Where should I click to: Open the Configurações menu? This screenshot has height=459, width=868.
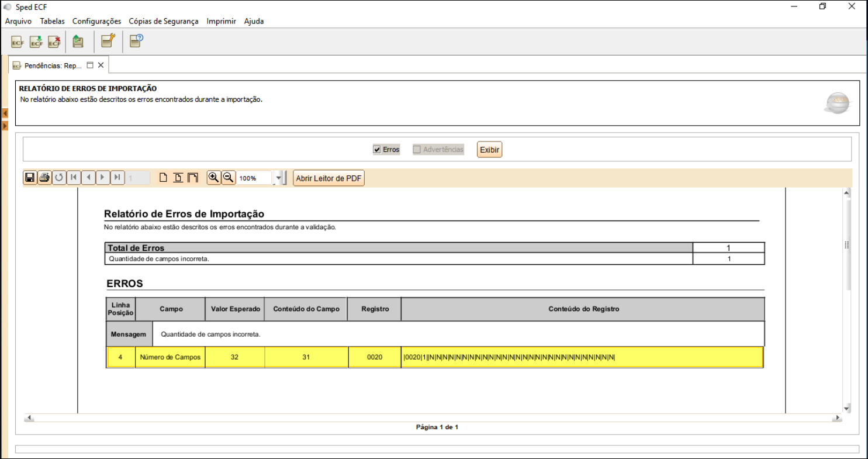[x=97, y=21]
